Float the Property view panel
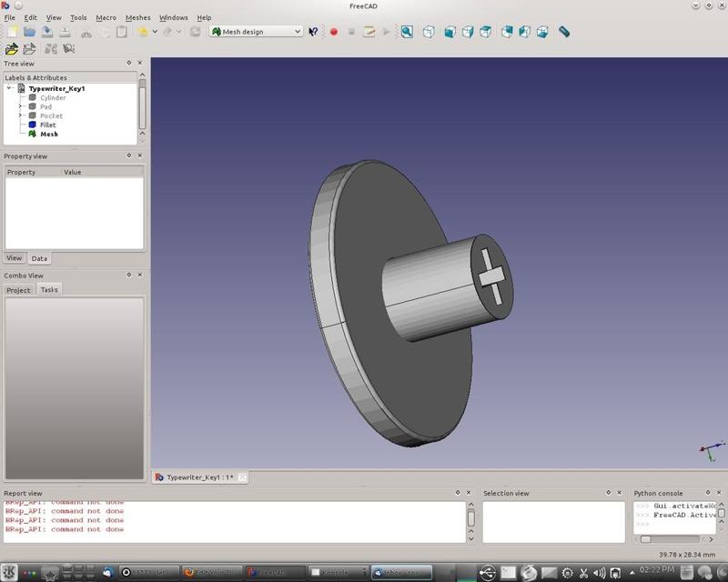This screenshot has height=582, width=728. [129, 156]
